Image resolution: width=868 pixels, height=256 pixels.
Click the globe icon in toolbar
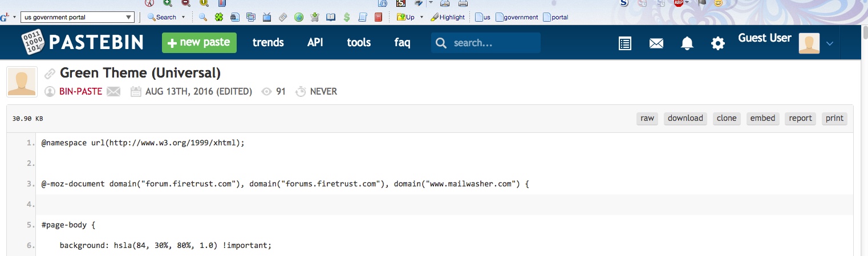pyautogui.click(x=299, y=17)
